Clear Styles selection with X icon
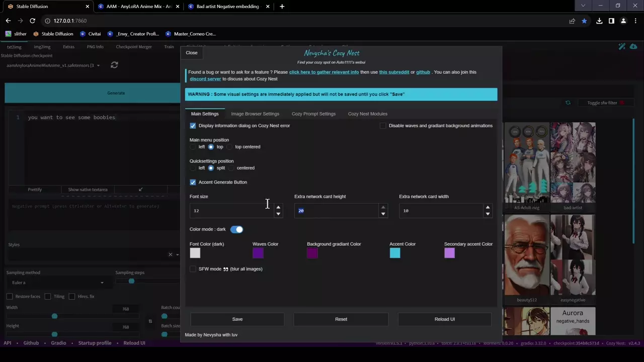Screen dimensions: 644x362 [x=170, y=254]
